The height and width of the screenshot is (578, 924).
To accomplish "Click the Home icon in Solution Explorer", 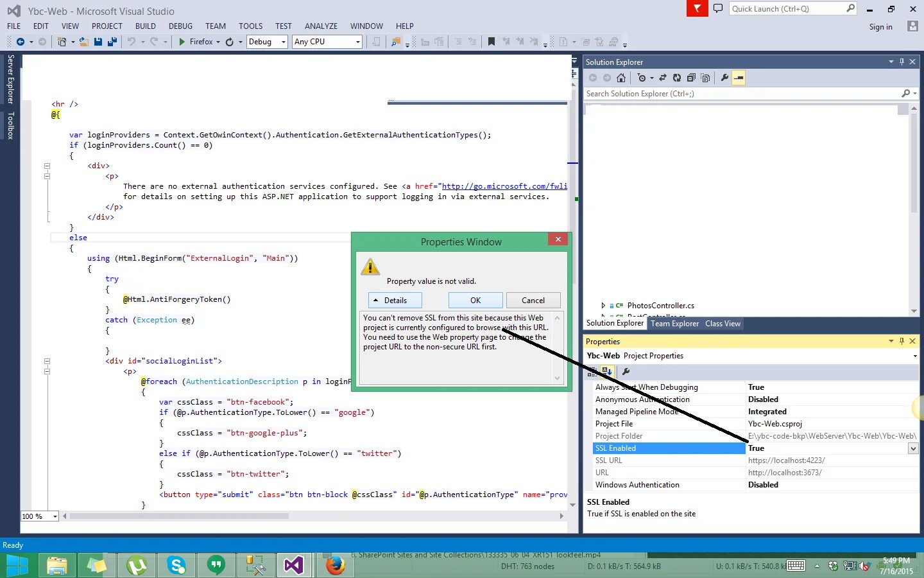I will tap(620, 78).
